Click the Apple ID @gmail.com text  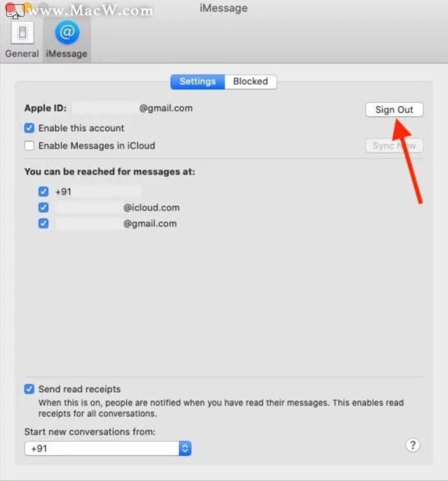point(166,108)
